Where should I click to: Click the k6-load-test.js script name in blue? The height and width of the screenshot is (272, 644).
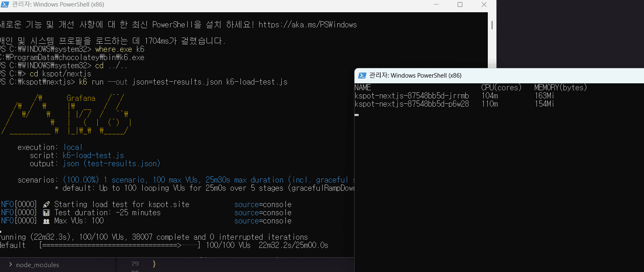coord(93,156)
